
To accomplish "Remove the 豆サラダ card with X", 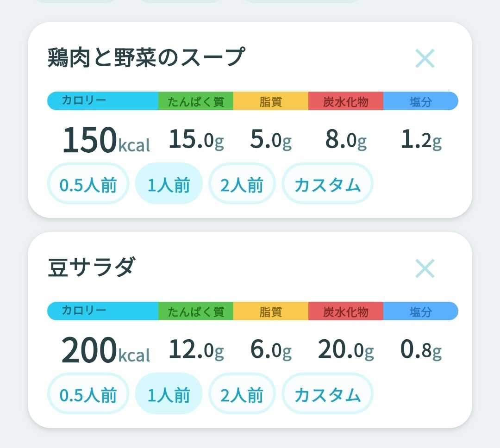I will [425, 268].
